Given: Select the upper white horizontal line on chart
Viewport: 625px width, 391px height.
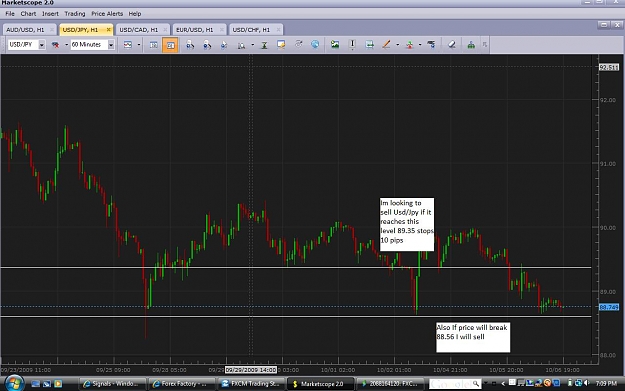Looking at the screenshot, I should click(x=296, y=267).
